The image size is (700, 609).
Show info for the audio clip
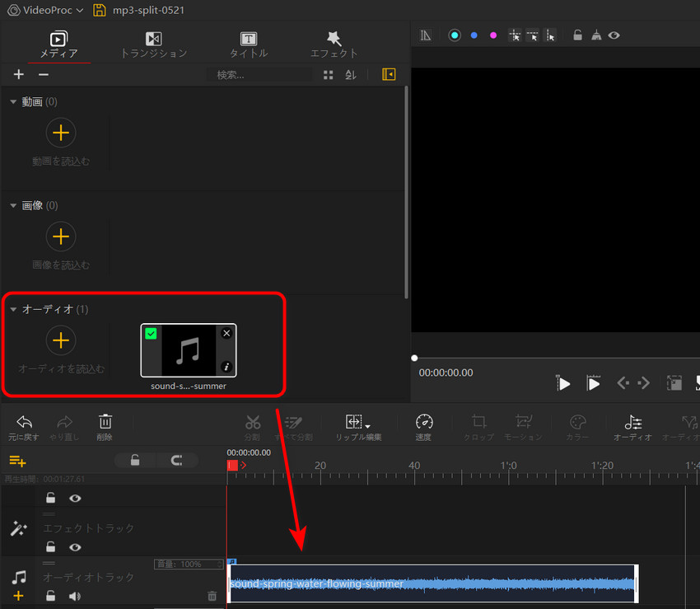pyautogui.click(x=226, y=367)
